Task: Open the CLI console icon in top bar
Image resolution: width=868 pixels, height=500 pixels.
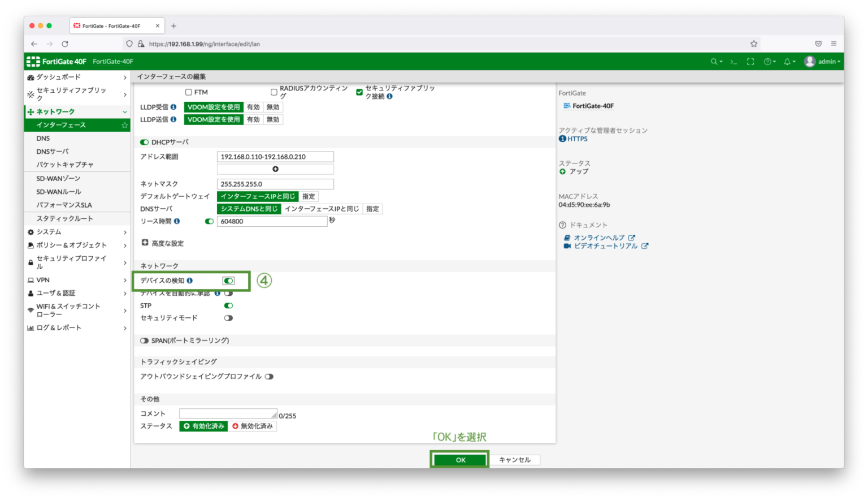Action: coord(733,61)
